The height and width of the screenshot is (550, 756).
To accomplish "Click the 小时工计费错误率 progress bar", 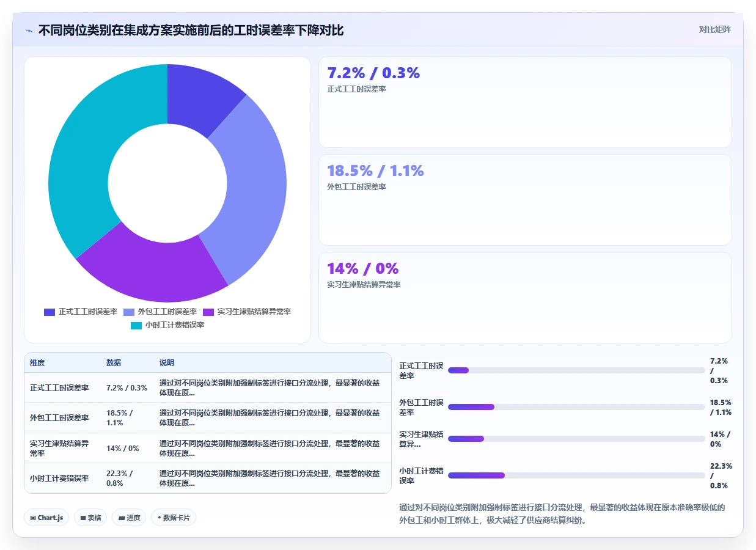I will point(576,475).
